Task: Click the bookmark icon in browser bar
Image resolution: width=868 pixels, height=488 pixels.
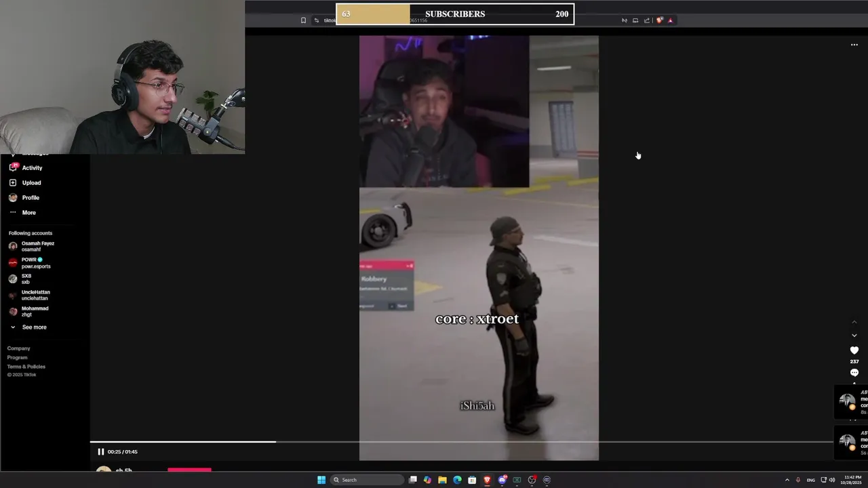Action: point(303,20)
